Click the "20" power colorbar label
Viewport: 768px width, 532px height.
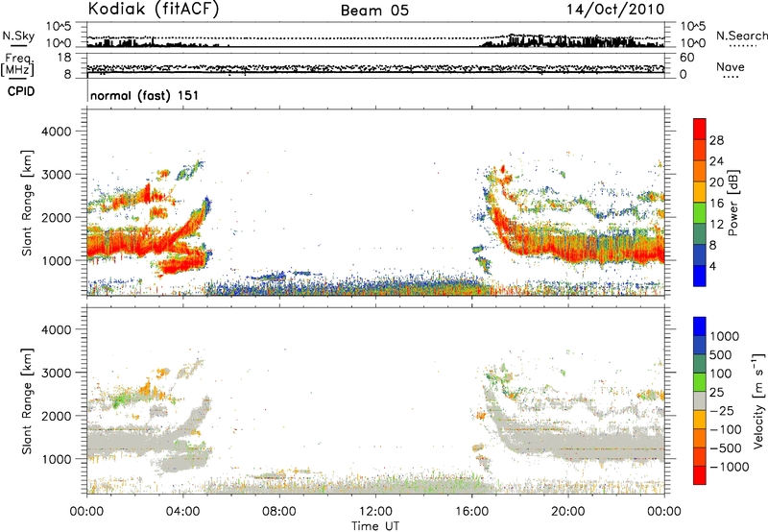(716, 182)
